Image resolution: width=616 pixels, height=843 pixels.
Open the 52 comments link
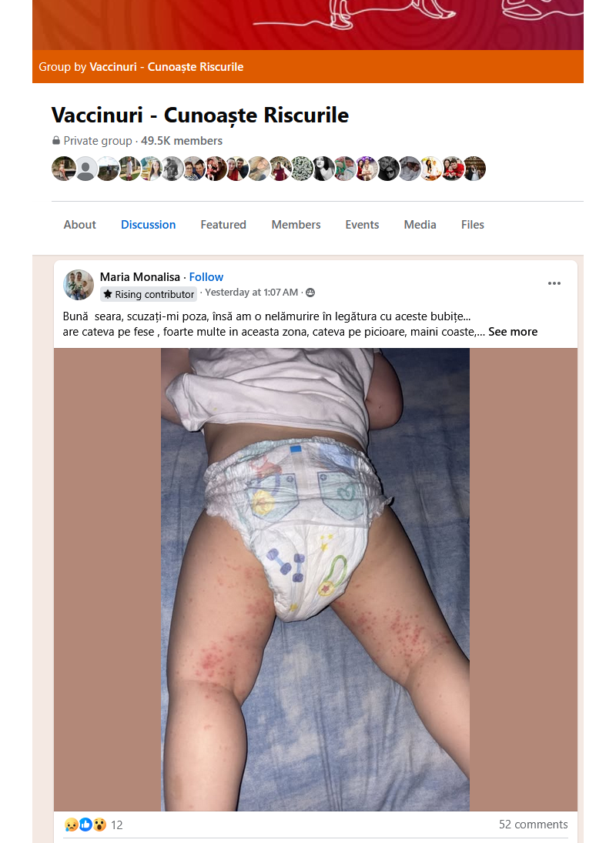(533, 825)
